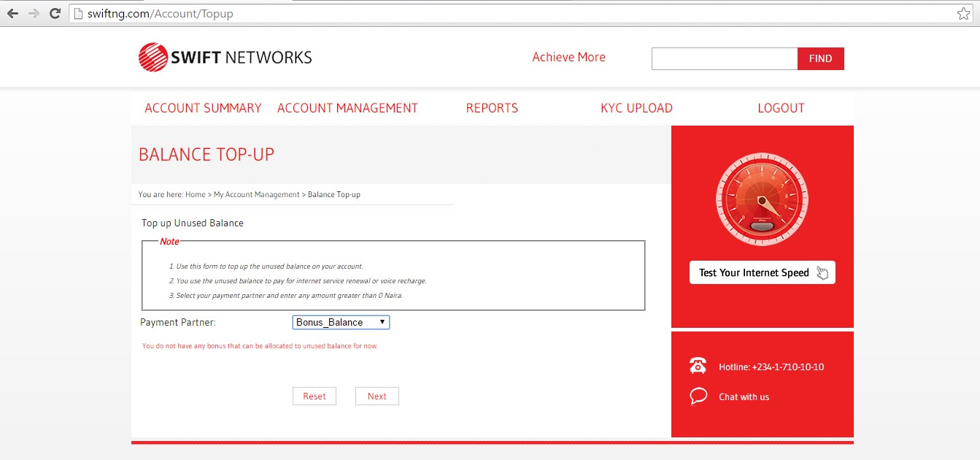Bookmark the page via the star icon

tap(965, 12)
